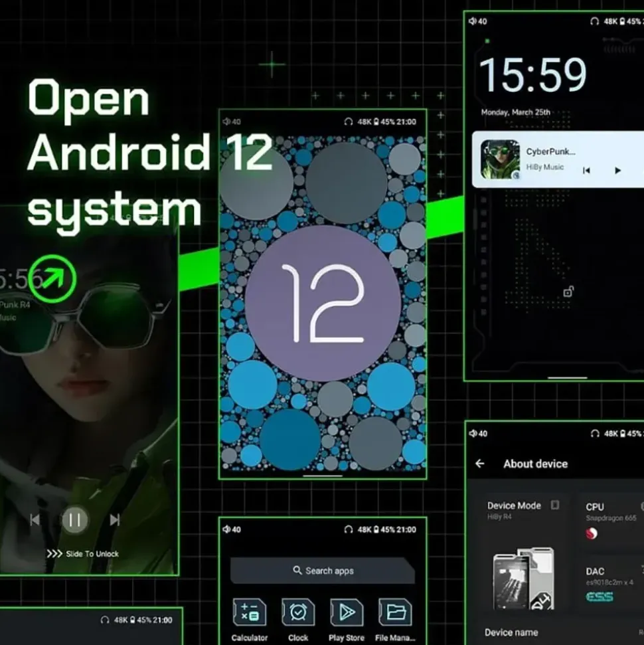Go to previous track on lock screen

[x=35, y=520]
